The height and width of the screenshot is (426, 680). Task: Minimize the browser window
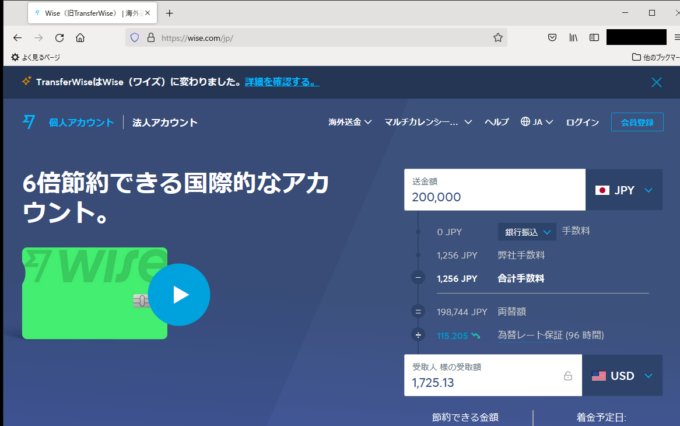click(x=625, y=13)
